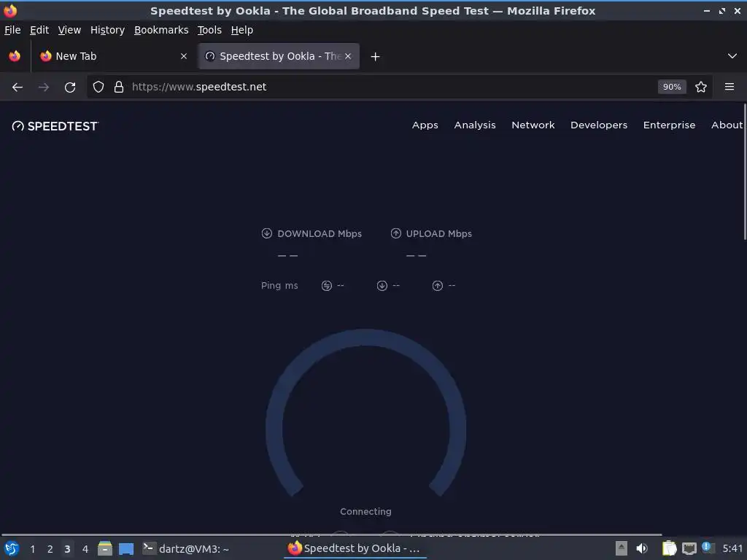Screen dimensions: 747x560
Task: Click the network status tray icon
Action: pyautogui.click(x=689, y=549)
